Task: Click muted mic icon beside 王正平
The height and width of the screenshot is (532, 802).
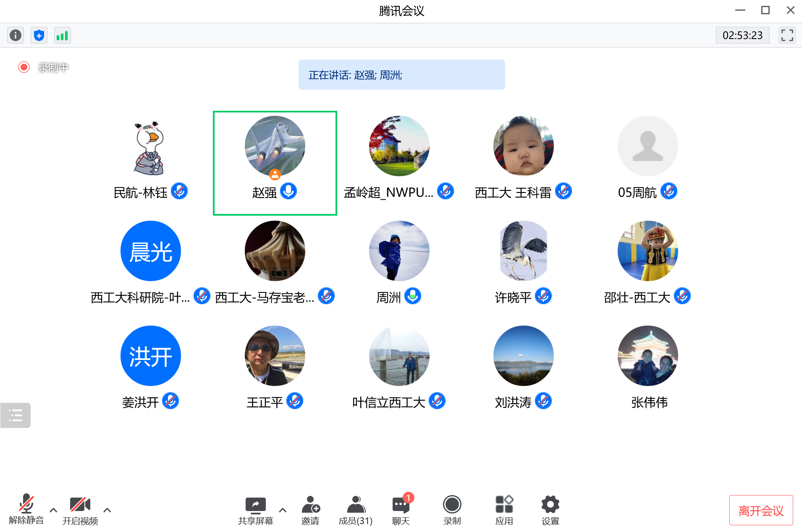Action: [295, 401]
